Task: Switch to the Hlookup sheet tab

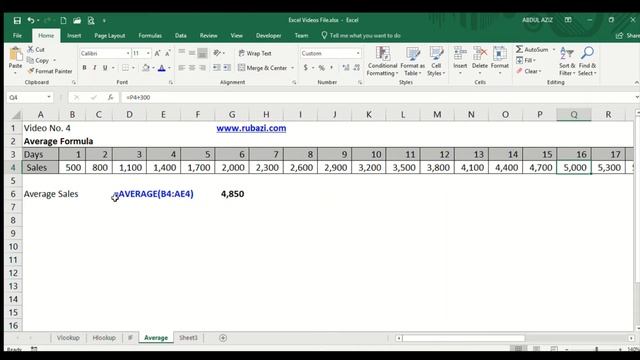Action: tap(104, 338)
